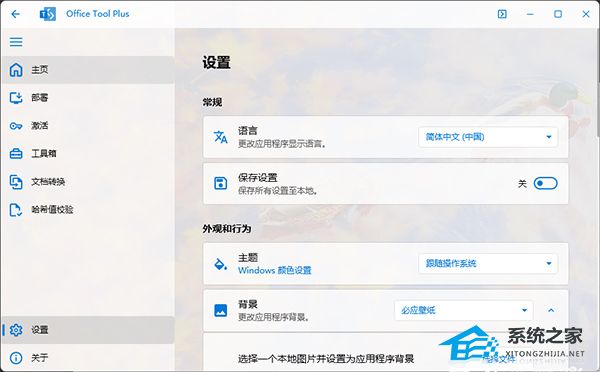Image resolution: width=600 pixels, height=372 pixels.
Task: Select 设置 in the sidebar
Action: point(88,330)
